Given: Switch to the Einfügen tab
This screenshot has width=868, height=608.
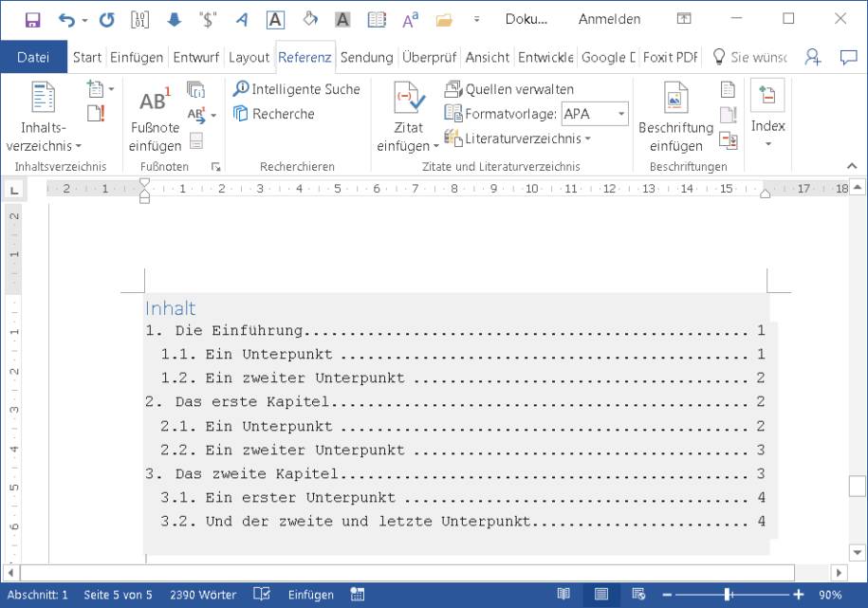Looking at the screenshot, I should click(x=137, y=57).
